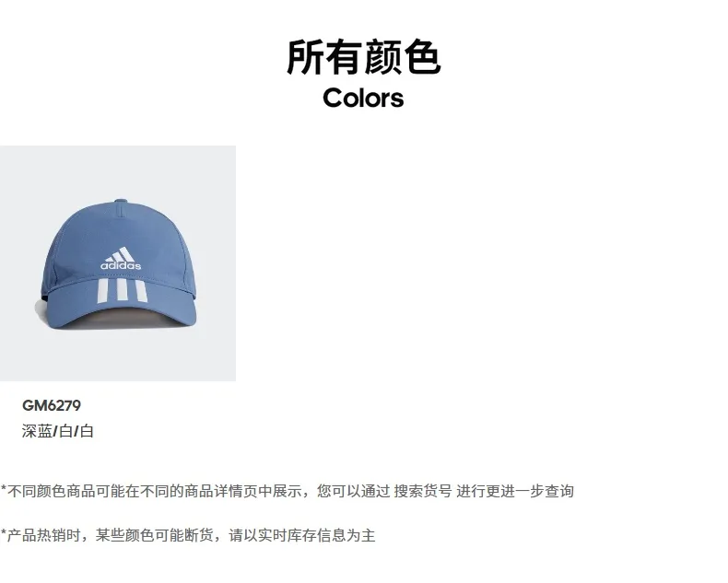
Task: Click the button on top of the cap
Action: pos(121,202)
